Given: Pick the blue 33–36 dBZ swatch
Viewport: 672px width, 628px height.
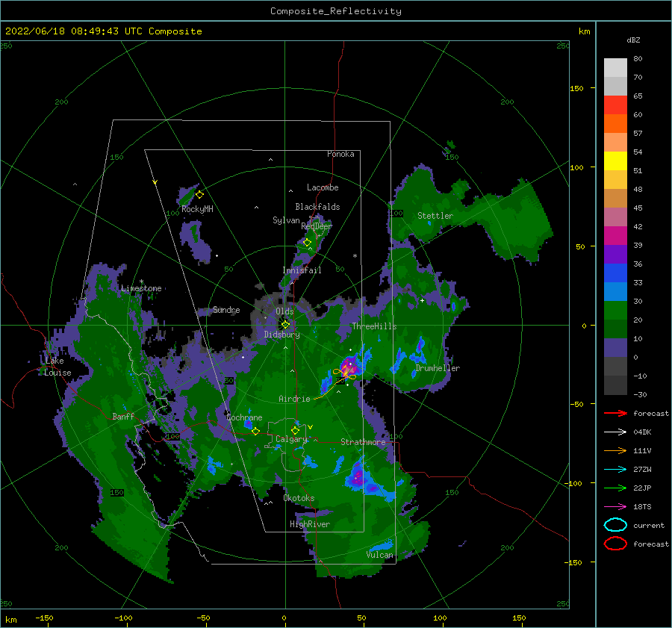Looking at the screenshot, I should pyautogui.click(x=615, y=273).
